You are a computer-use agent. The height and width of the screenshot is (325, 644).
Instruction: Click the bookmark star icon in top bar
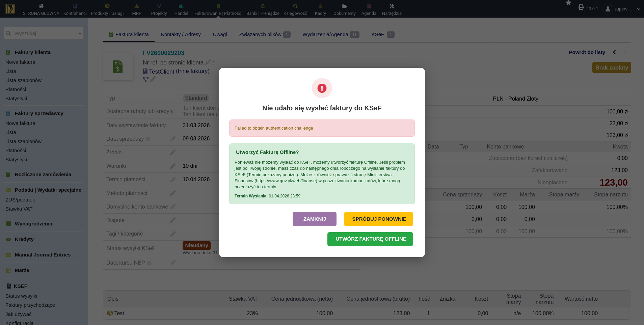(x=568, y=3)
